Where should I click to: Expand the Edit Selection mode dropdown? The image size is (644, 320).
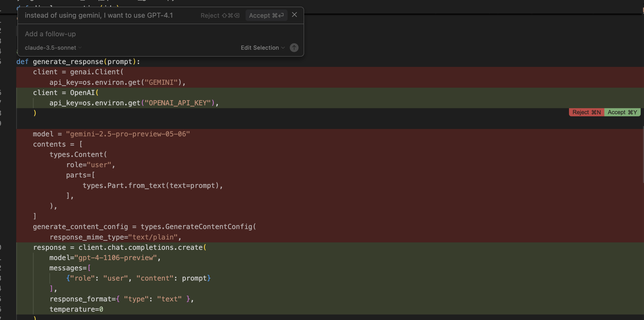coord(260,48)
